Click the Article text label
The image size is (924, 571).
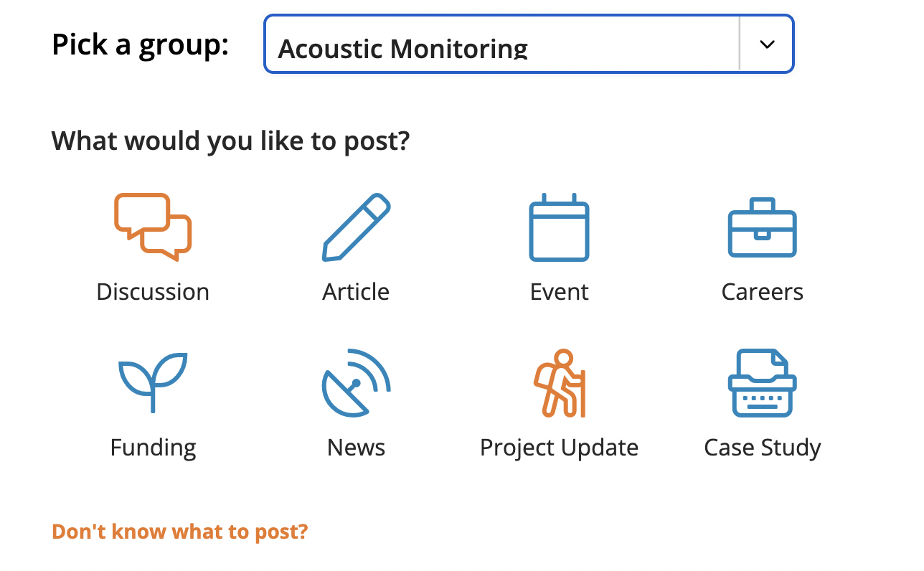point(356,292)
